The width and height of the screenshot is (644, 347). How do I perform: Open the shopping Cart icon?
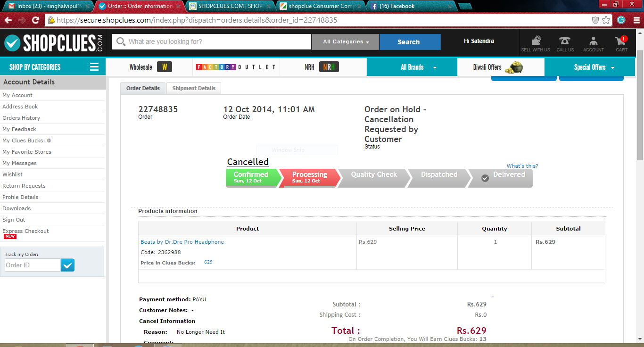[x=621, y=43]
